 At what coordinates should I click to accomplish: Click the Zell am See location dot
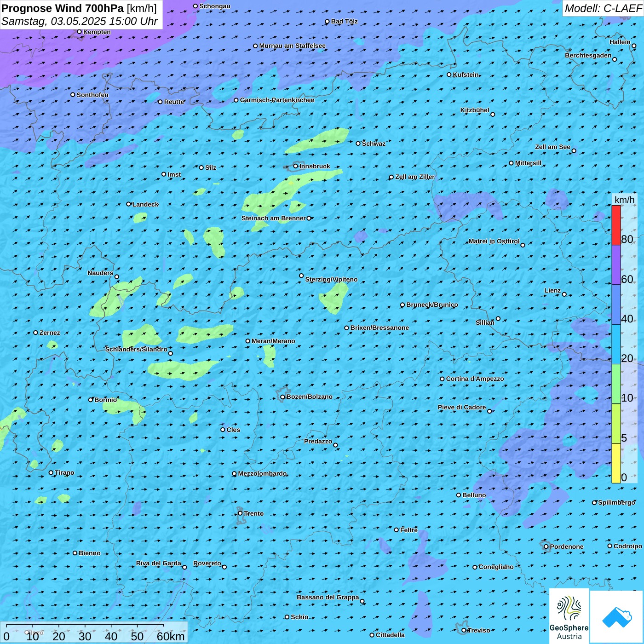click(x=574, y=150)
